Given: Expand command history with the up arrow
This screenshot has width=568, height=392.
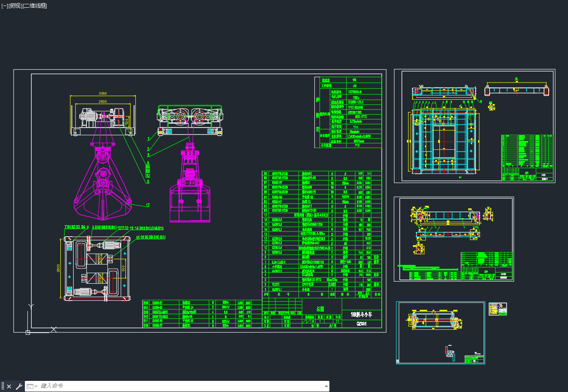Looking at the screenshot, I should [326, 386].
